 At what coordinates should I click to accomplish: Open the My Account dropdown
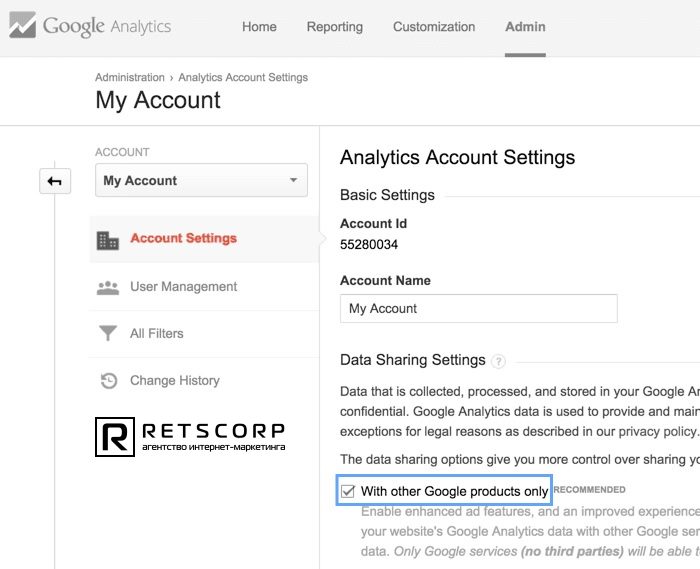pos(201,180)
